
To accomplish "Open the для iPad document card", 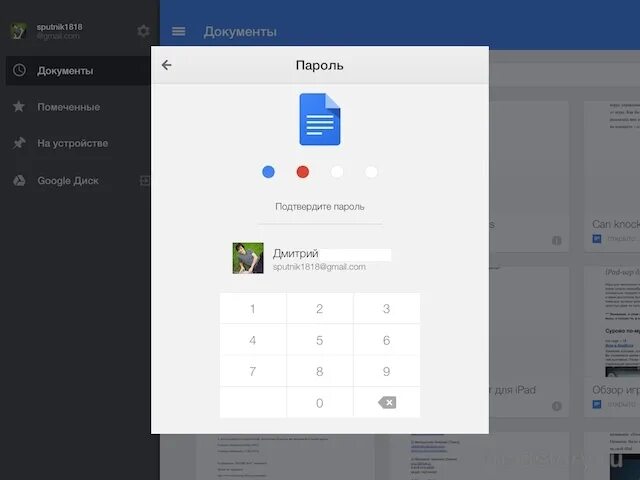I will pos(529,342).
